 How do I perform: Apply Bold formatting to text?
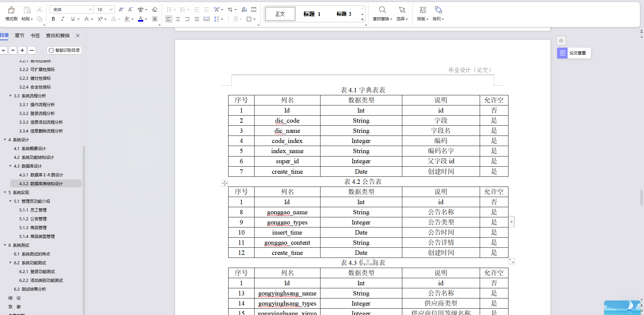point(53,19)
